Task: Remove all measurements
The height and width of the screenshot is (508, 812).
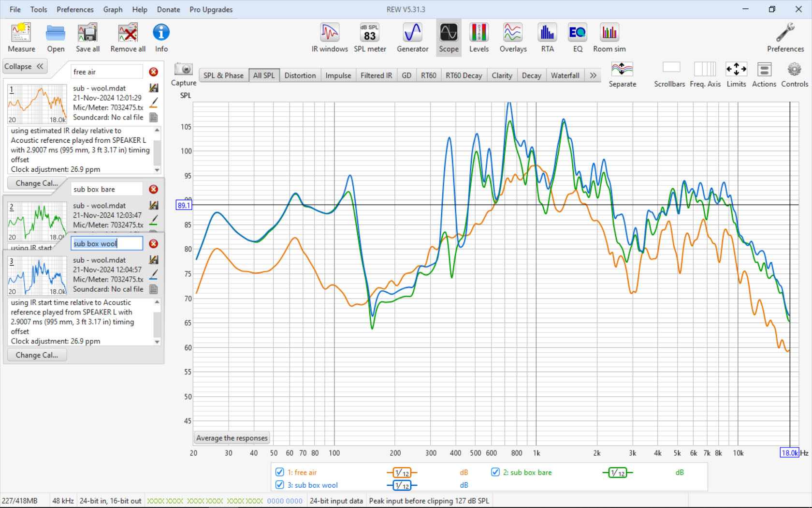Action: point(128,38)
